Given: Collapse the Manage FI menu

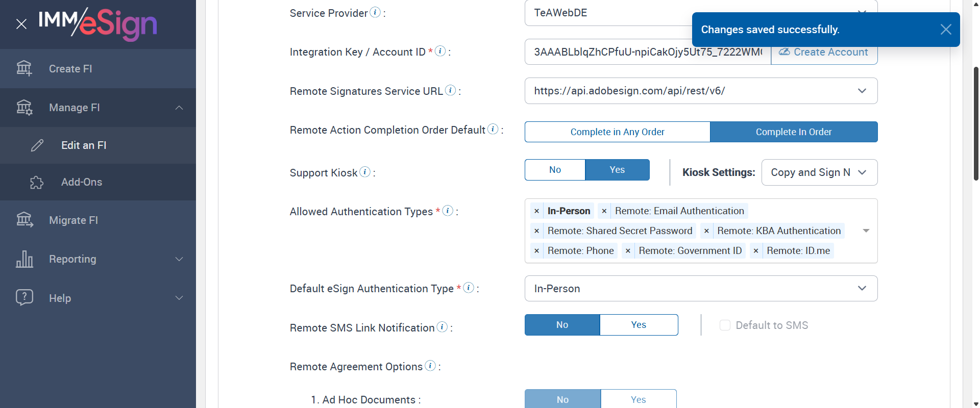Looking at the screenshot, I should (179, 108).
